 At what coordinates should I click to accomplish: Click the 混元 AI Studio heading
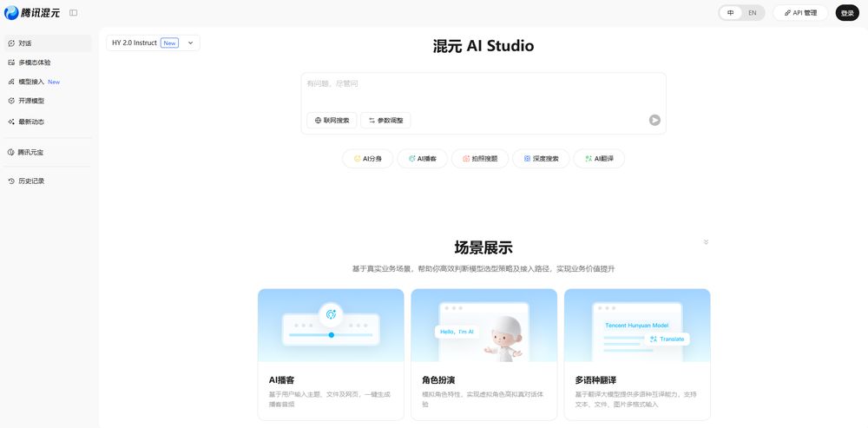(483, 45)
